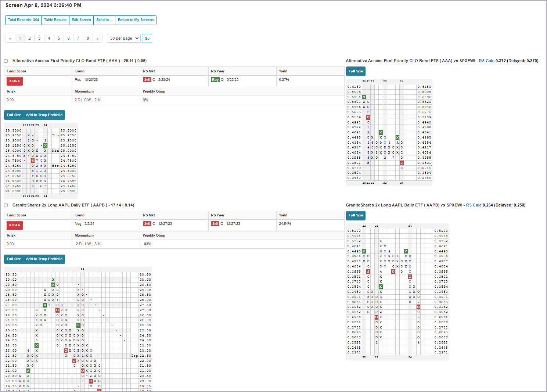This screenshot has height=392, width=547.
Task: Click the Total Records: 364 button
Action: 24,20
